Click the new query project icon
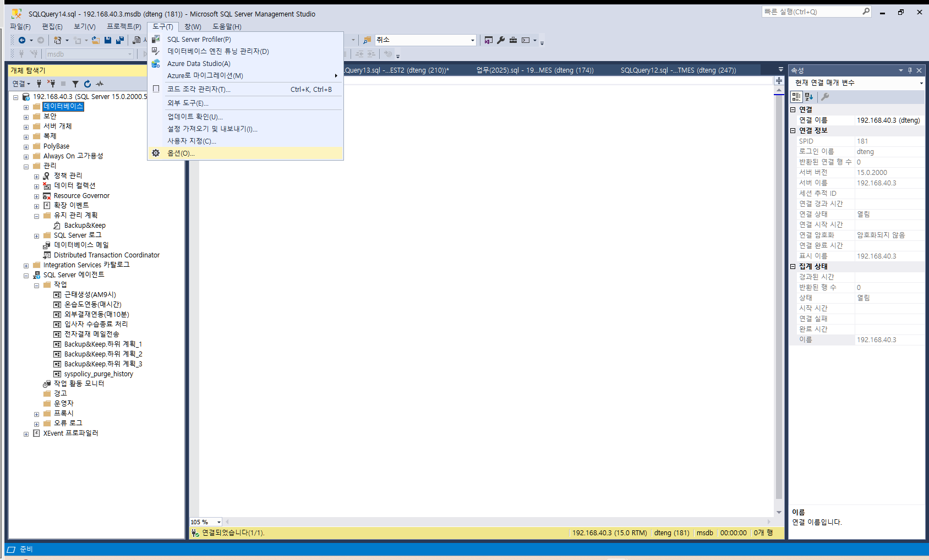 [57, 40]
